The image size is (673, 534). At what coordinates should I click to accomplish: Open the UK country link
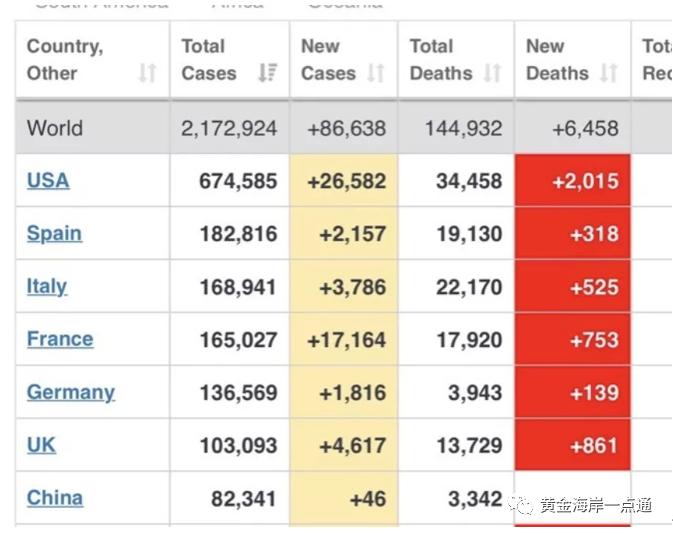click(x=41, y=446)
